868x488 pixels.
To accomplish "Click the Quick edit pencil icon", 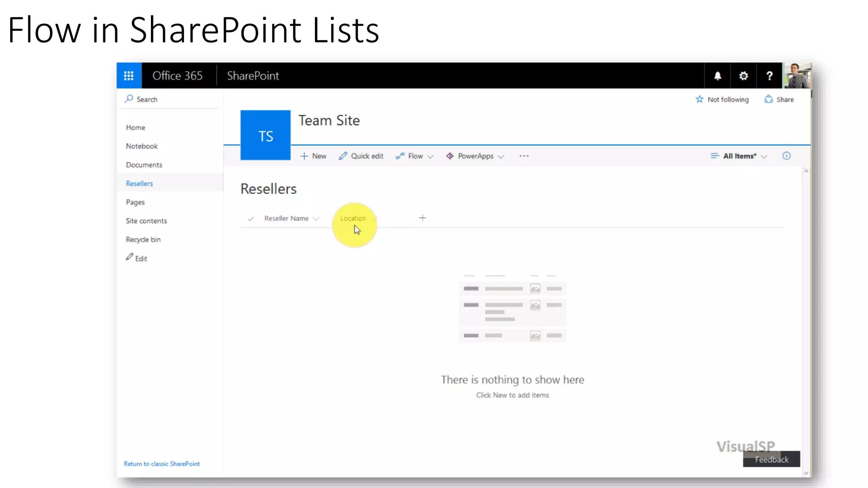I will [343, 156].
